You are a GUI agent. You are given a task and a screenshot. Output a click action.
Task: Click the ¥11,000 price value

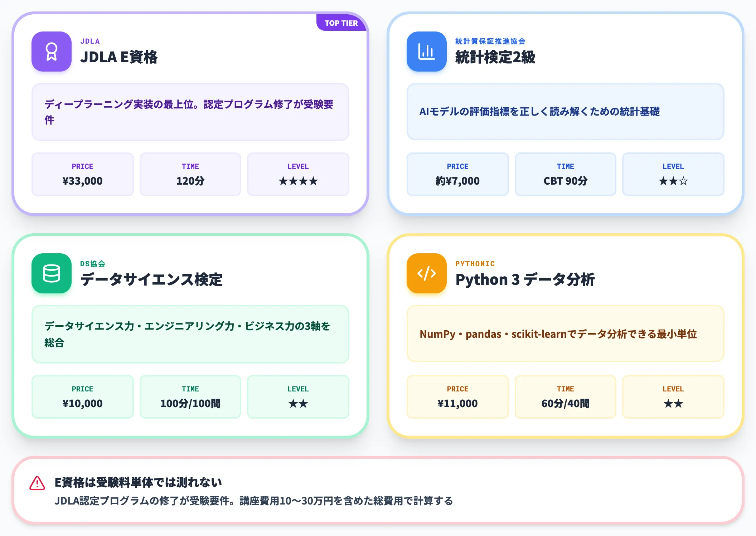coord(457,404)
